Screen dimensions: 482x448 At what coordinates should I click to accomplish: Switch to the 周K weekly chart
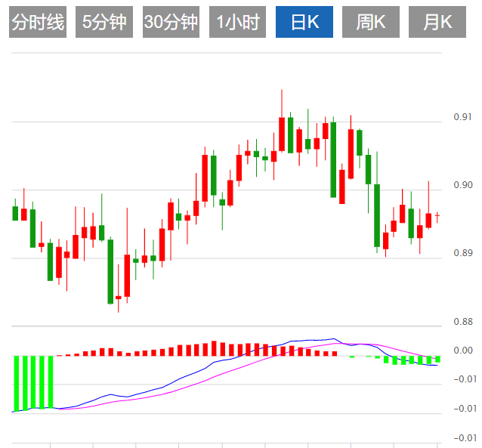click(371, 22)
